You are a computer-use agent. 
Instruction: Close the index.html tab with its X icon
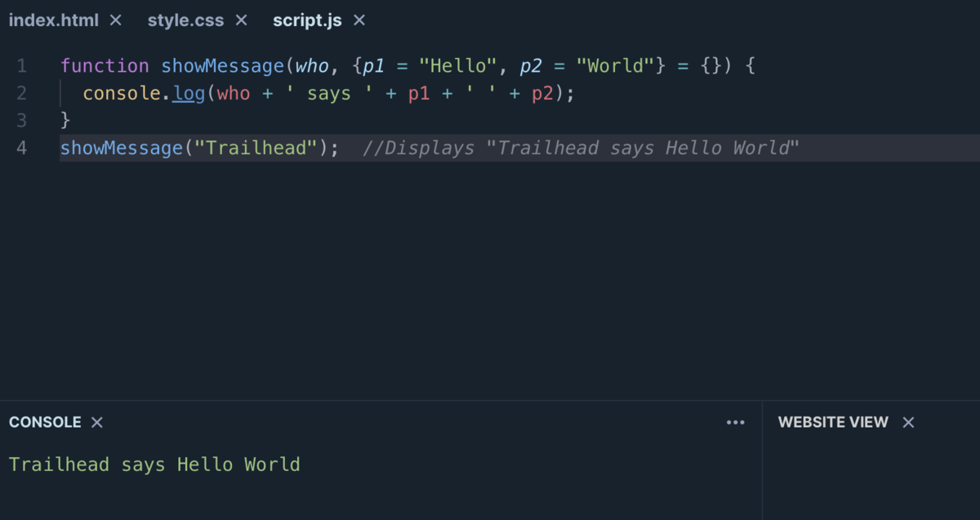[x=115, y=20]
